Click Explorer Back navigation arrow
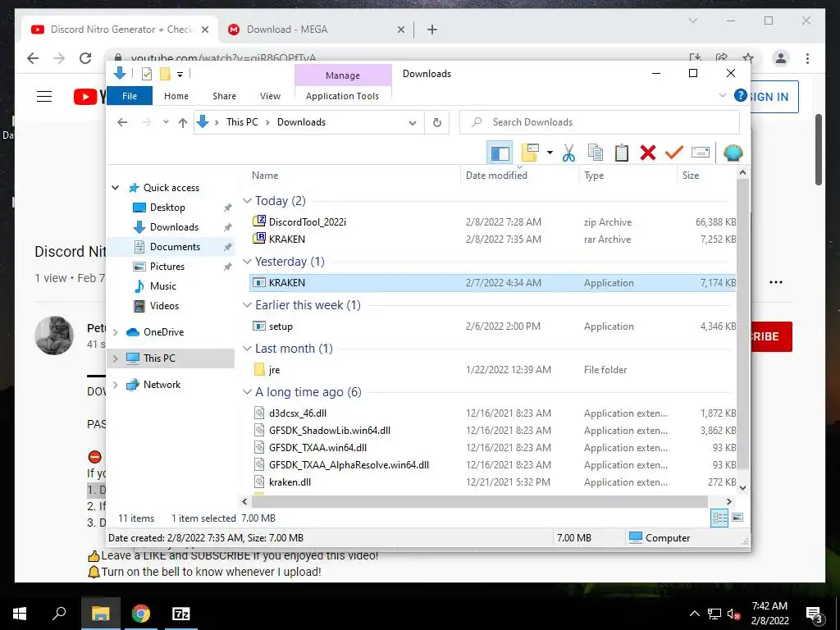 click(122, 123)
